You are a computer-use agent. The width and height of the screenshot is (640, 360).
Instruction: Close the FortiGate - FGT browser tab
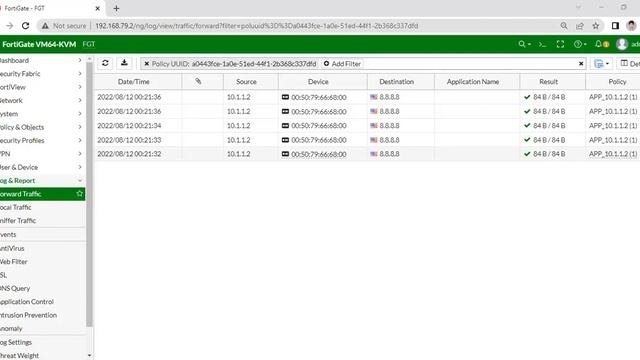(98, 8)
